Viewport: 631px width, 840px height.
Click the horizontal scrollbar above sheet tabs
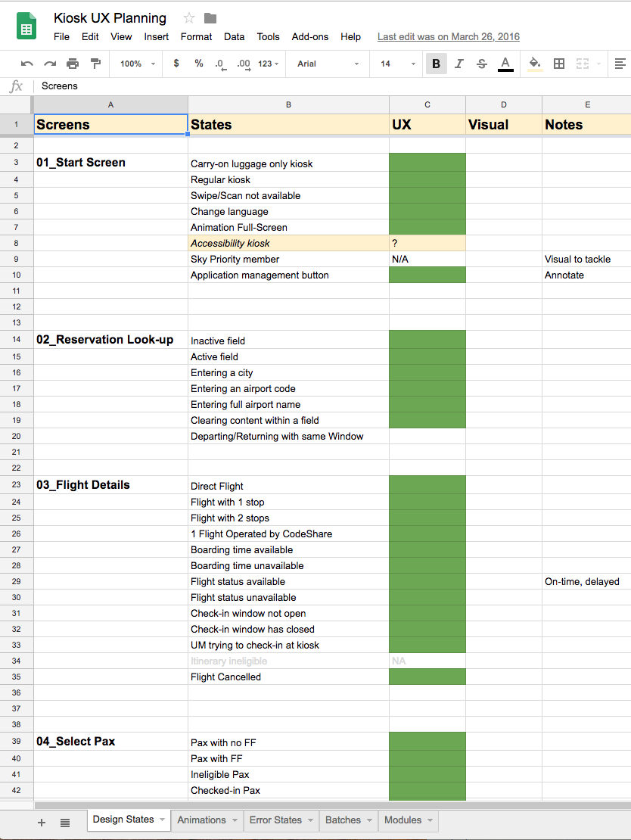click(x=332, y=805)
